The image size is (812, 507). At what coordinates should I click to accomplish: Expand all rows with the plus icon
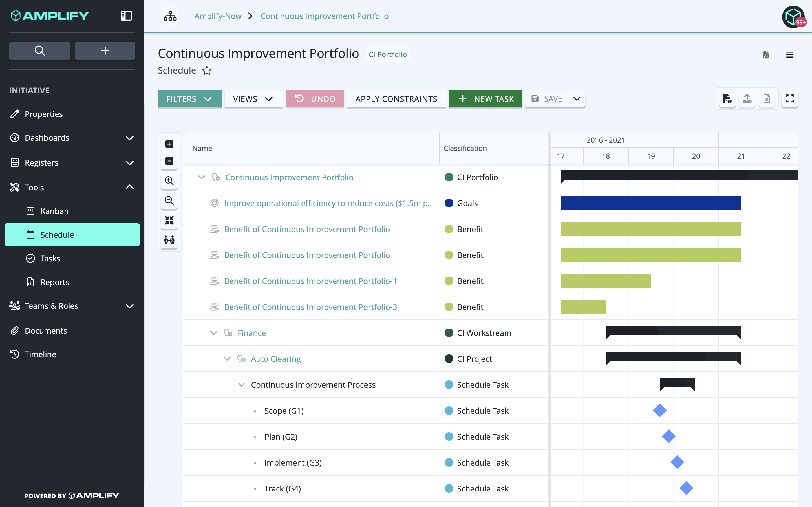[169, 144]
